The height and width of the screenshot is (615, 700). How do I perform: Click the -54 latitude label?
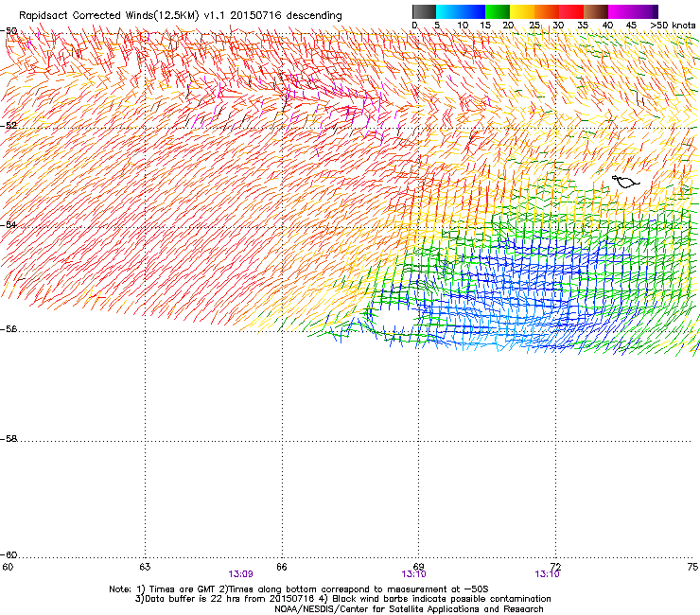click(x=9, y=224)
